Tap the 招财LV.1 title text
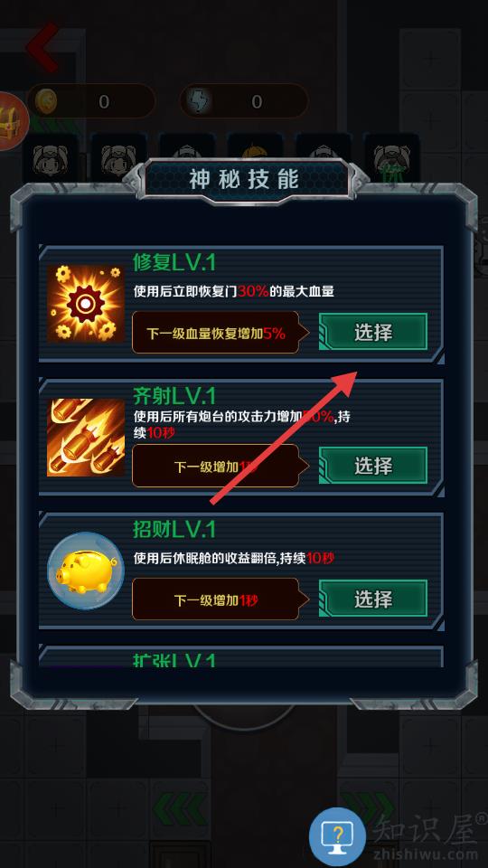The image size is (488, 868). click(174, 530)
